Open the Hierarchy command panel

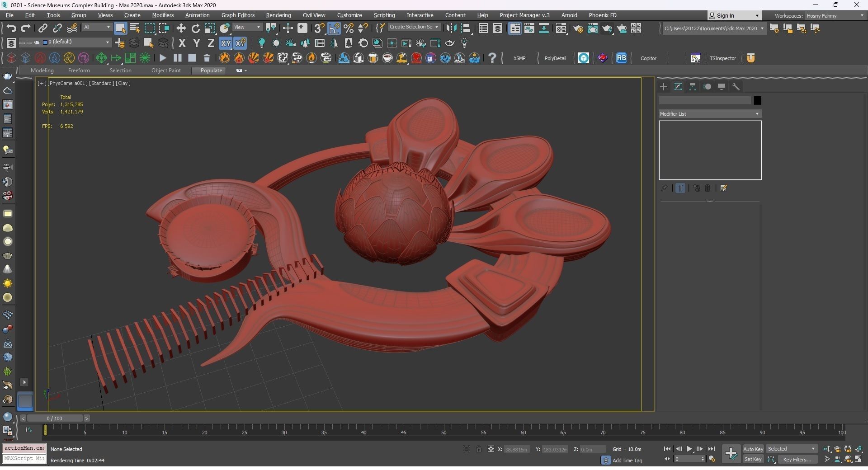pos(693,87)
